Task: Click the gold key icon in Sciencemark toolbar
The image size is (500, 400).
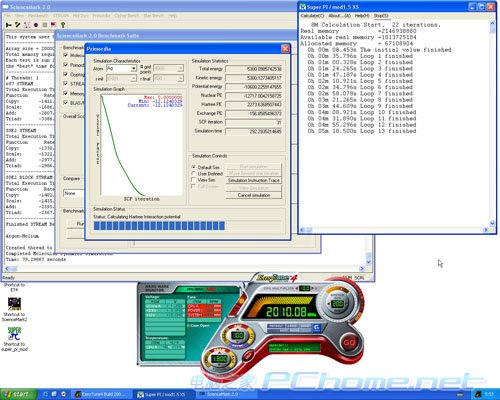Action: pyautogui.click(x=63, y=25)
